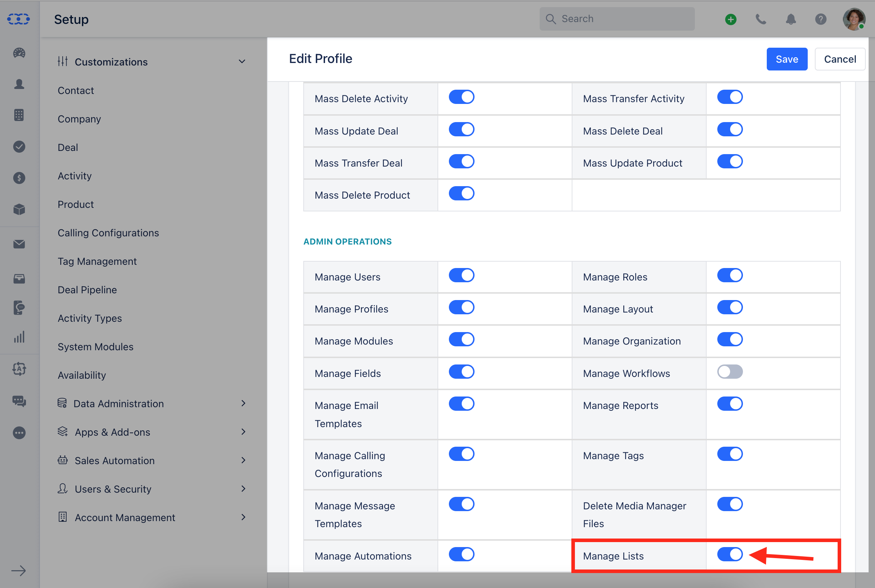Screen dimensions: 875x588
Task: Open the dashboard gauge icon in sidebar
Action: 19,53
